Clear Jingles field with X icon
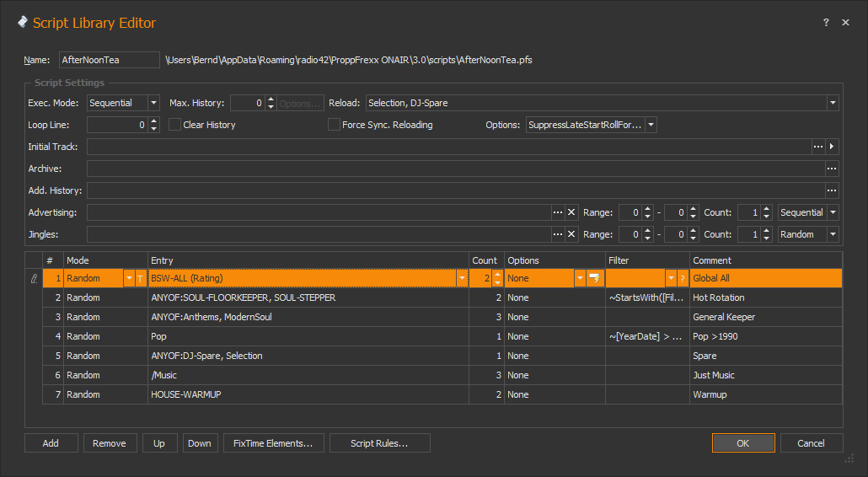The width and height of the screenshot is (868, 477). (x=571, y=234)
